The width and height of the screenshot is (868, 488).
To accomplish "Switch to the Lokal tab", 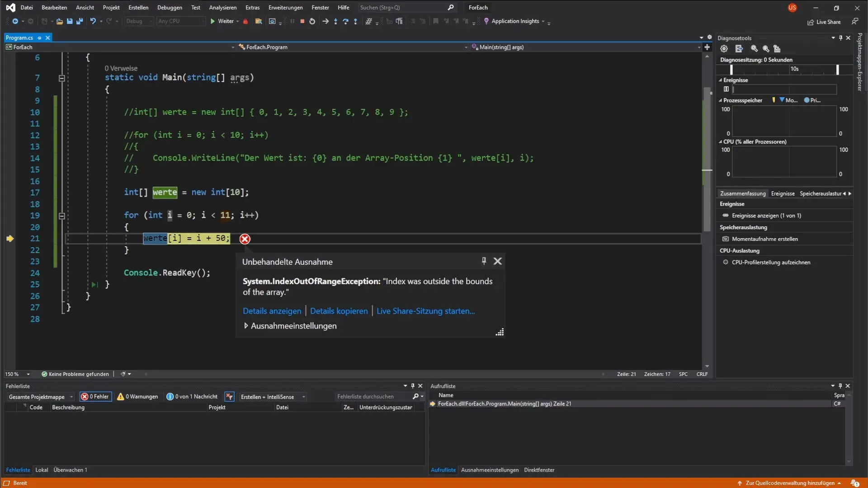I will pyautogui.click(x=42, y=470).
